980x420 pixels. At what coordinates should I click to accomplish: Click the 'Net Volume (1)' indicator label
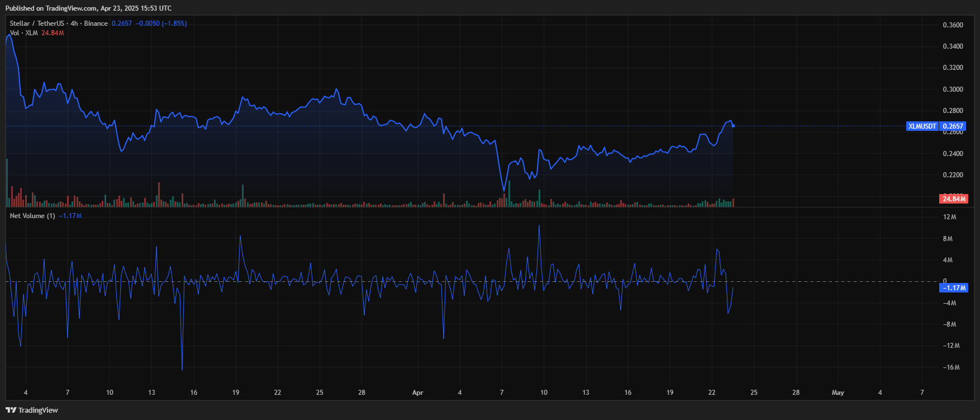[x=32, y=216]
